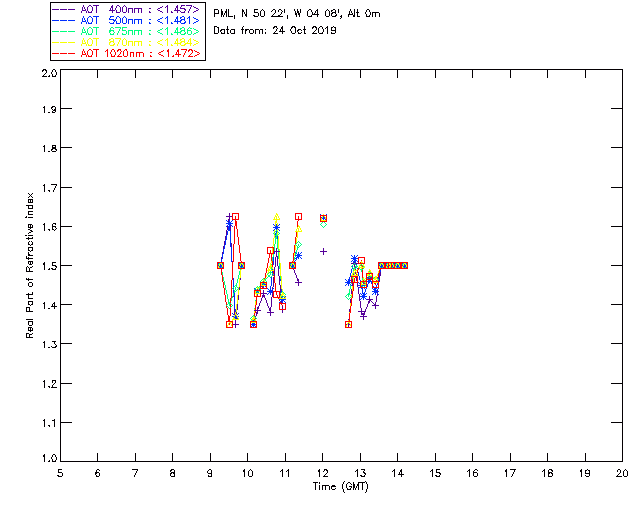The image size is (640, 512).
Task: Click the AOT 870nm legend entry
Action: point(127,42)
